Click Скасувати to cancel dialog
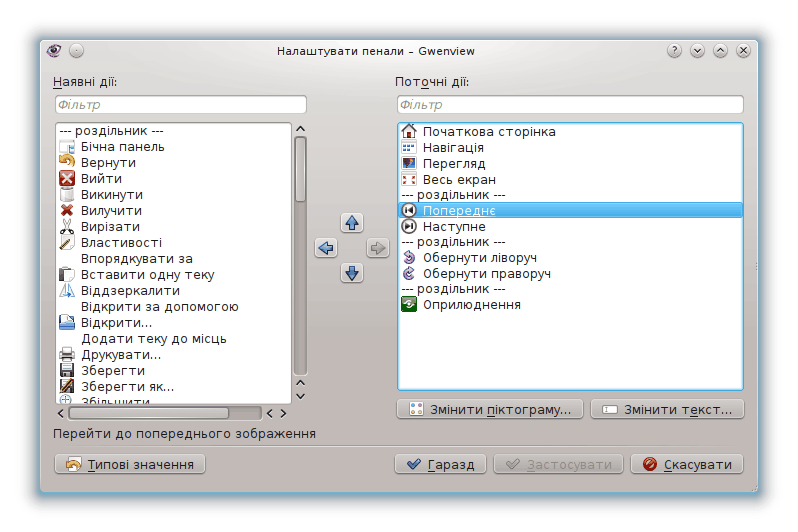The image size is (798, 532). point(689,464)
